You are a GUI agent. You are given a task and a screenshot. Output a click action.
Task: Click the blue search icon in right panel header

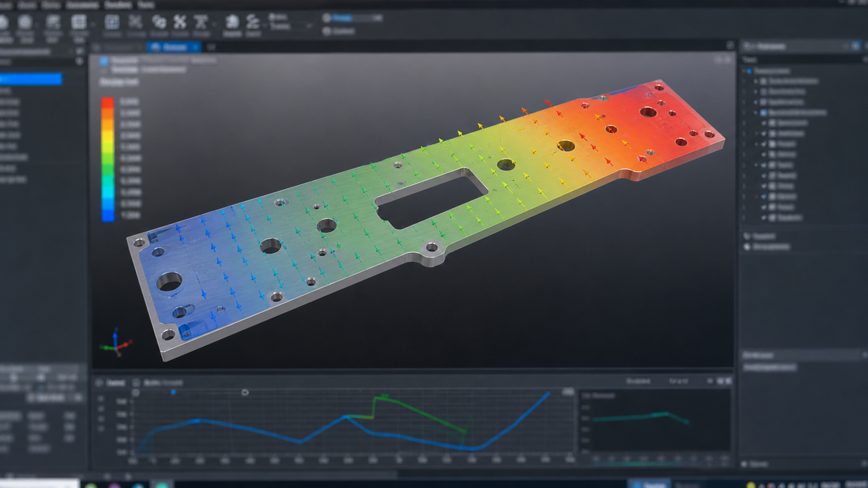856,46
